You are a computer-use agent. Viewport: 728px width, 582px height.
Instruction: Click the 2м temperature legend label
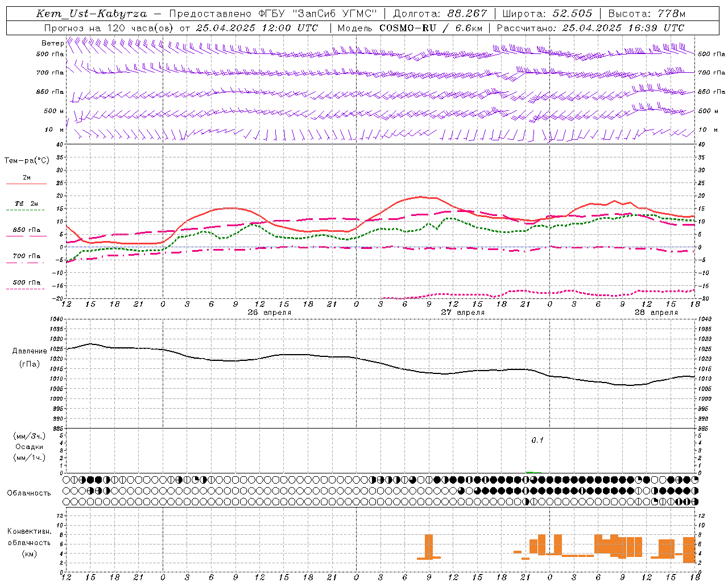point(27,177)
